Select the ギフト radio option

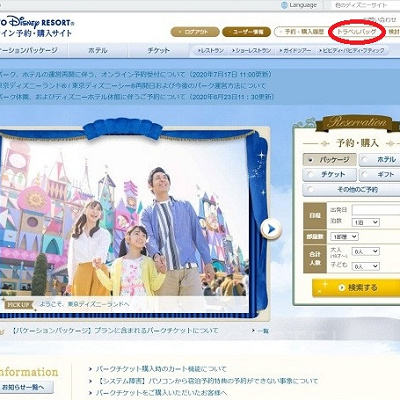click(x=365, y=174)
